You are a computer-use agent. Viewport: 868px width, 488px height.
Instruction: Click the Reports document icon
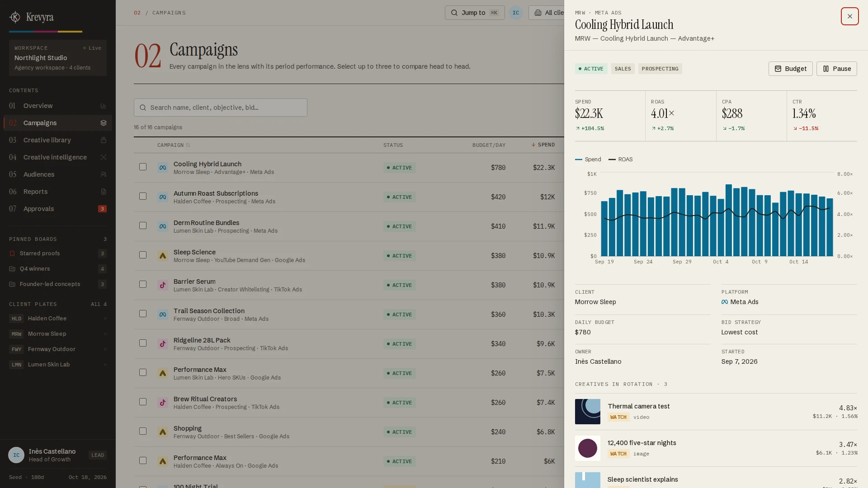(103, 192)
